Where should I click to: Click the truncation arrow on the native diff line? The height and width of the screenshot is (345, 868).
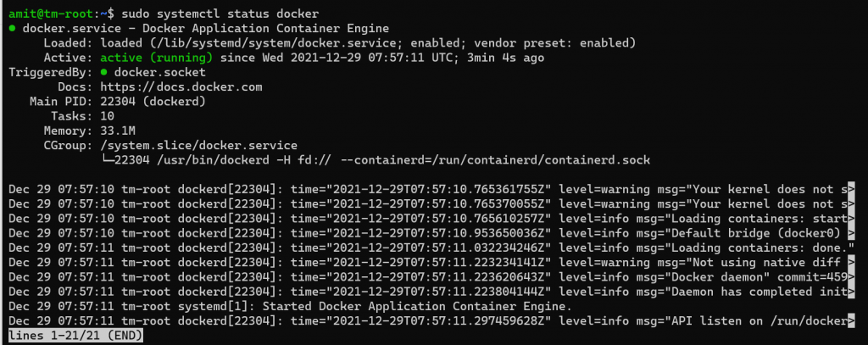(x=851, y=262)
